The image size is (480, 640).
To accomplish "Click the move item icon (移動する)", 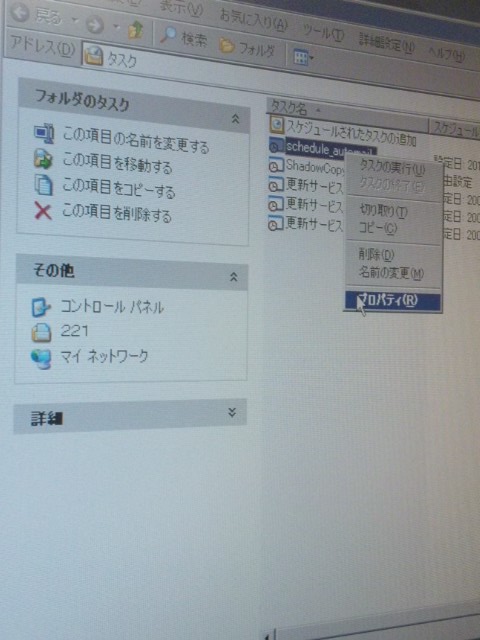I will pos(43,159).
